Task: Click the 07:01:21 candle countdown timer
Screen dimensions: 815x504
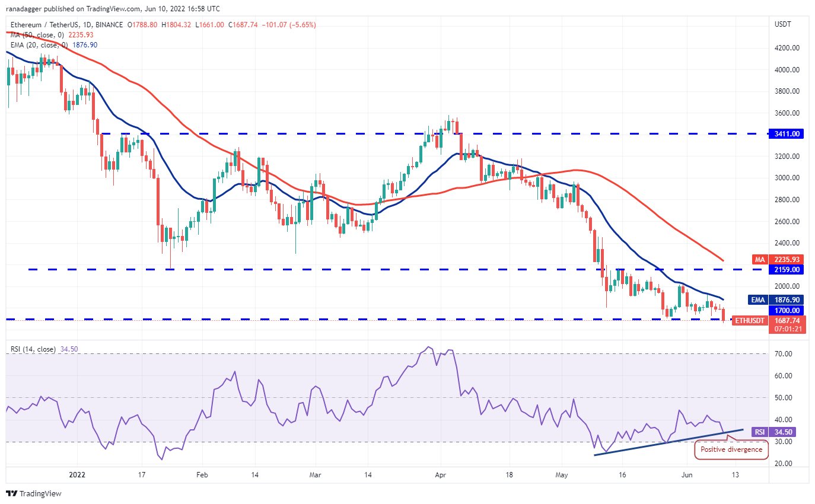Action: click(788, 330)
